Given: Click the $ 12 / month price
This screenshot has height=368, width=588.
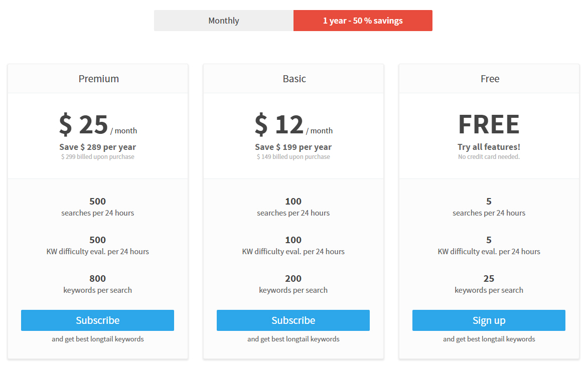Looking at the screenshot, I should [x=293, y=124].
